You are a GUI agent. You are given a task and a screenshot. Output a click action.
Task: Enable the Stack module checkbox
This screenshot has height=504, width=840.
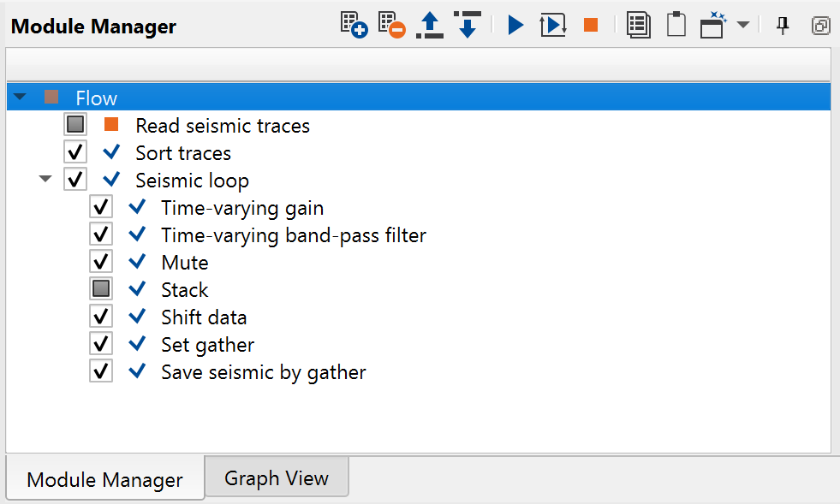(101, 289)
